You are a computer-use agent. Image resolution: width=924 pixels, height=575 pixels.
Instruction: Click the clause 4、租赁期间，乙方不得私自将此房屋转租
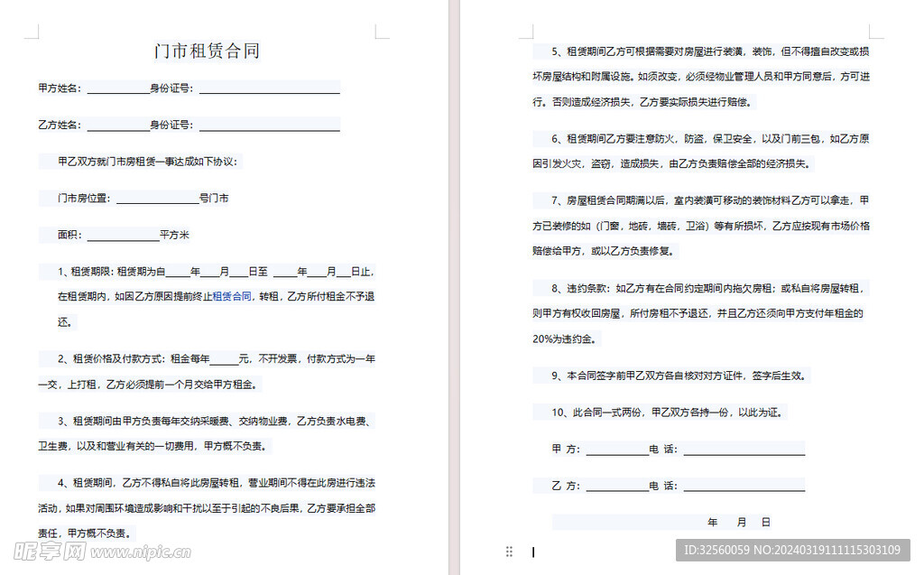point(217,482)
